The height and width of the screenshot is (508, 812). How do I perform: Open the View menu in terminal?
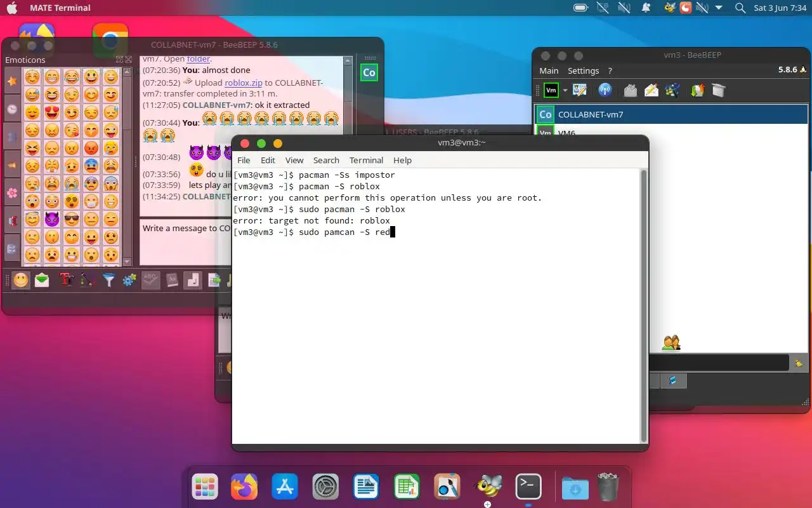[294, 160]
